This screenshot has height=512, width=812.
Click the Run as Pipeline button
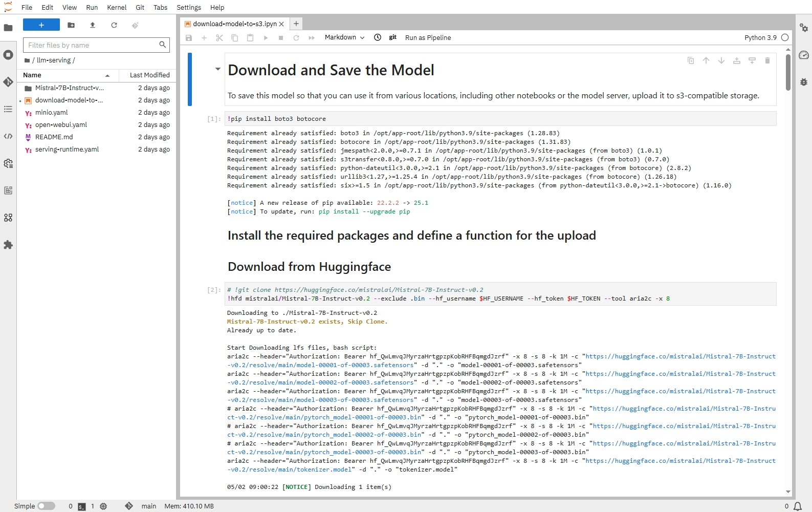pos(428,37)
